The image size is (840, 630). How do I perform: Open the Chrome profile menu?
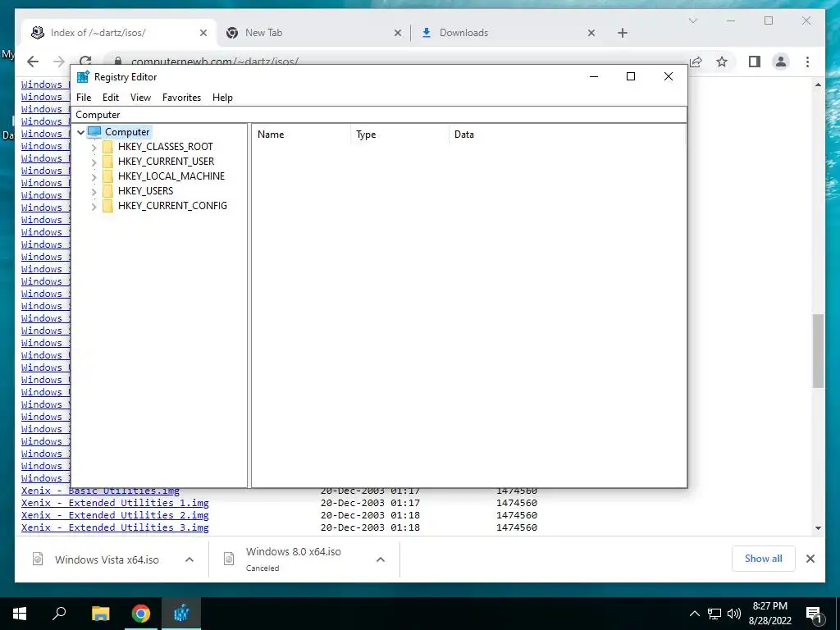(781, 62)
